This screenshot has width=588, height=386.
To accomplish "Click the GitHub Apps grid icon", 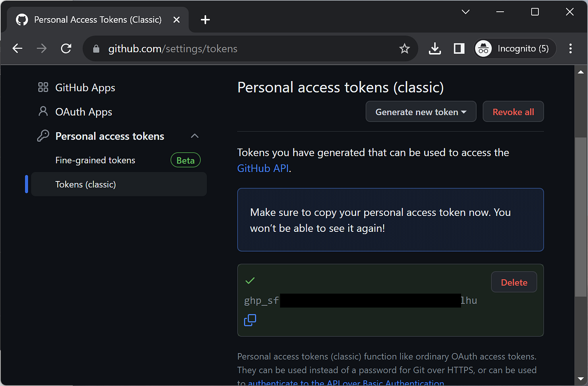I will (43, 87).
